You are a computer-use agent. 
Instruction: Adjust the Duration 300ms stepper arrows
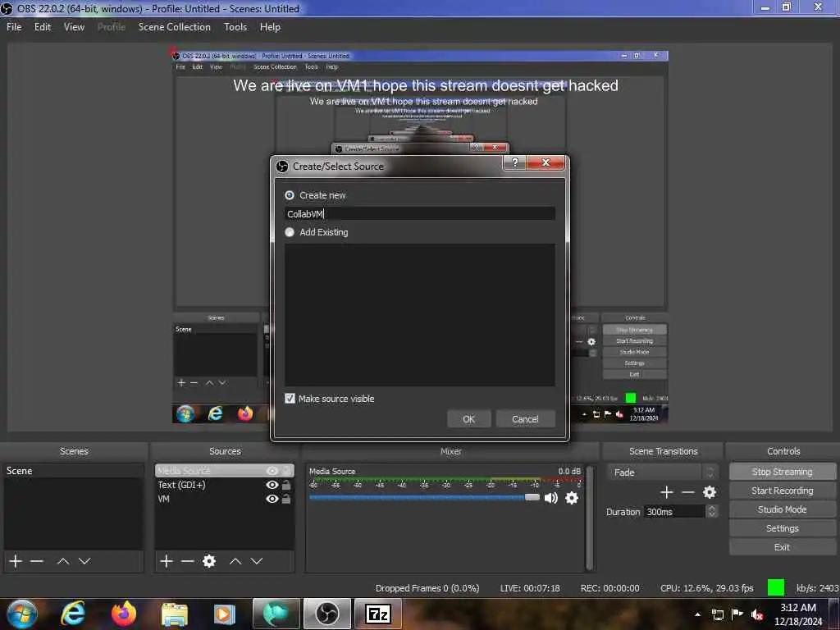point(711,512)
